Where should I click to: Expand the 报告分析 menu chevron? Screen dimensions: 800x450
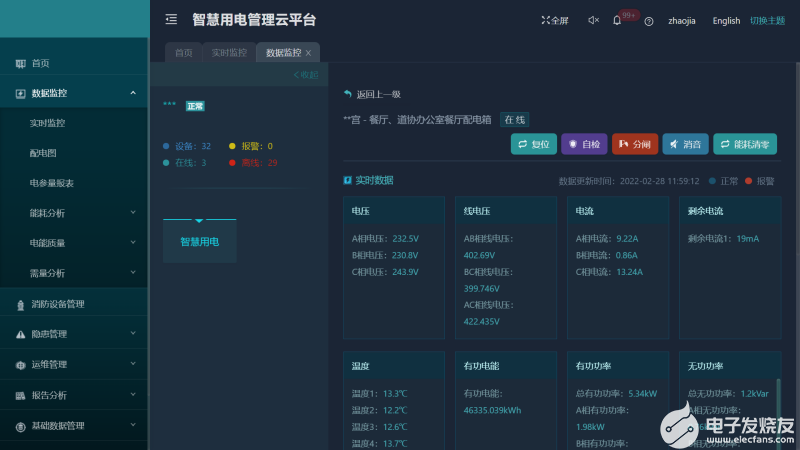[x=133, y=394]
